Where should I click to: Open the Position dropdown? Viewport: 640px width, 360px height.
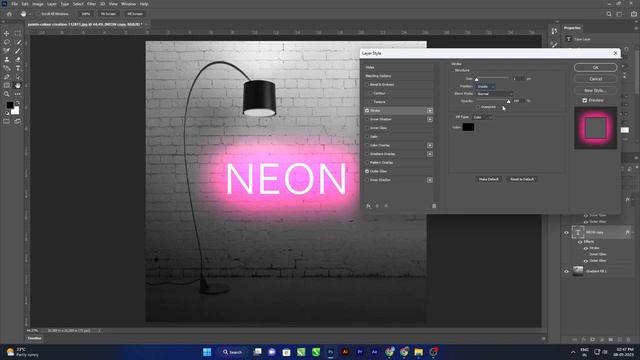click(x=485, y=87)
